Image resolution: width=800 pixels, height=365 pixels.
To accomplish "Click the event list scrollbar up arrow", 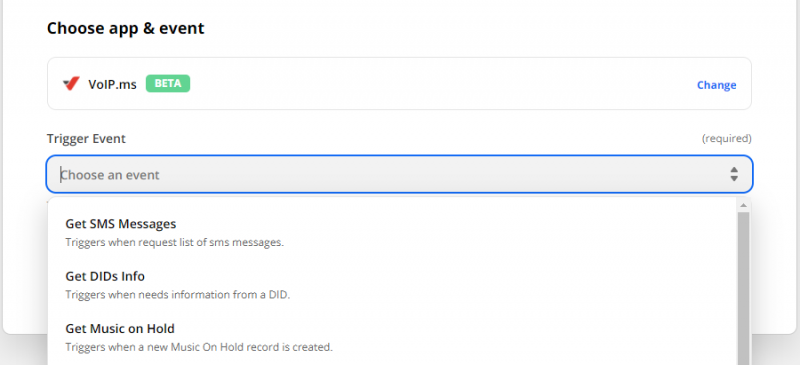I will coord(743,205).
